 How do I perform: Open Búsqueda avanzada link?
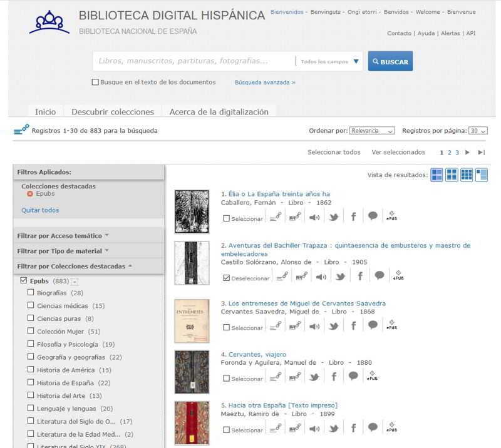pos(264,82)
